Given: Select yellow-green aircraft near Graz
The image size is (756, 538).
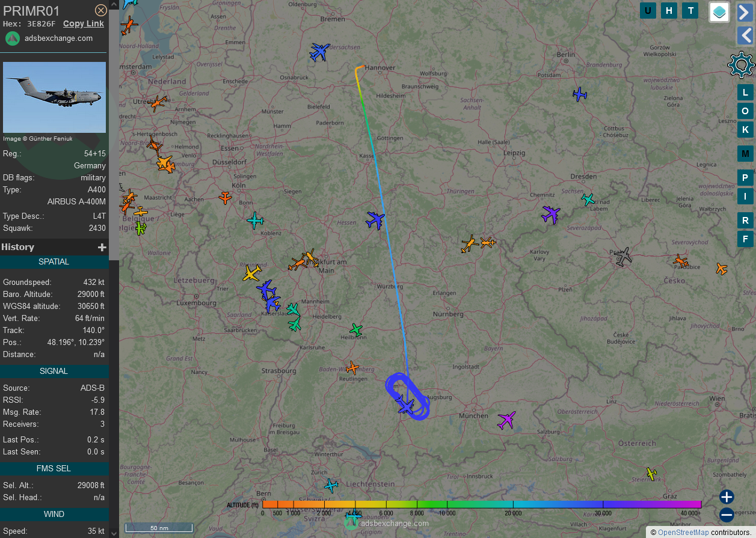Looking at the screenshot, I should click(x=651, y=474).
